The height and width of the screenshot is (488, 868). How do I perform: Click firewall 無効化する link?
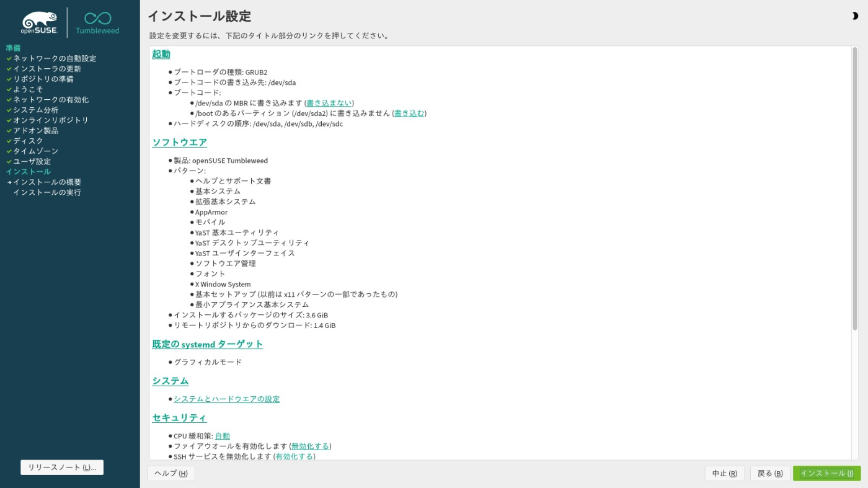tap(310, 446)
